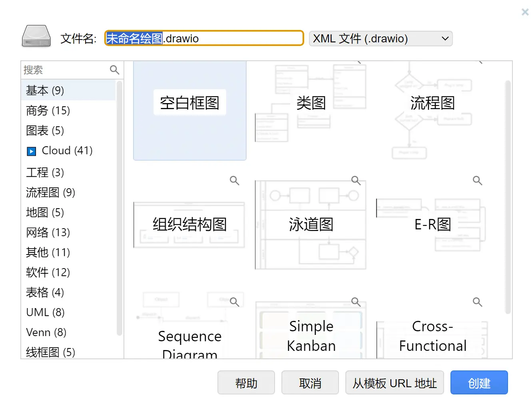Choose the 空白框图 blank template
532x406 pixels.
tap(190, 111)
